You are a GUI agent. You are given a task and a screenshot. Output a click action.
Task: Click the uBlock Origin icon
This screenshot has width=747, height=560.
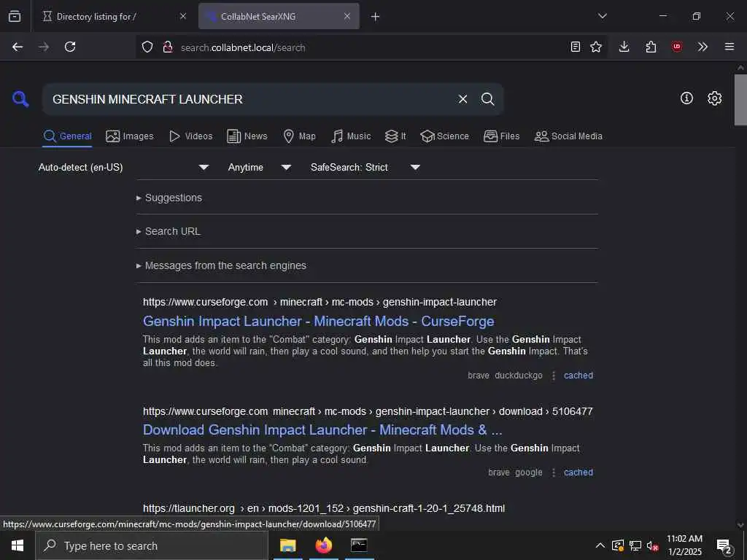(x=677, y=47)
